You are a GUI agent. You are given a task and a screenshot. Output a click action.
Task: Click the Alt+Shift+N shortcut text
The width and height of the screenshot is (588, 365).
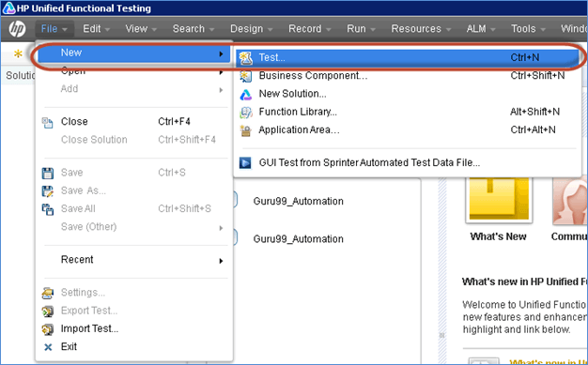coord(534,112)
